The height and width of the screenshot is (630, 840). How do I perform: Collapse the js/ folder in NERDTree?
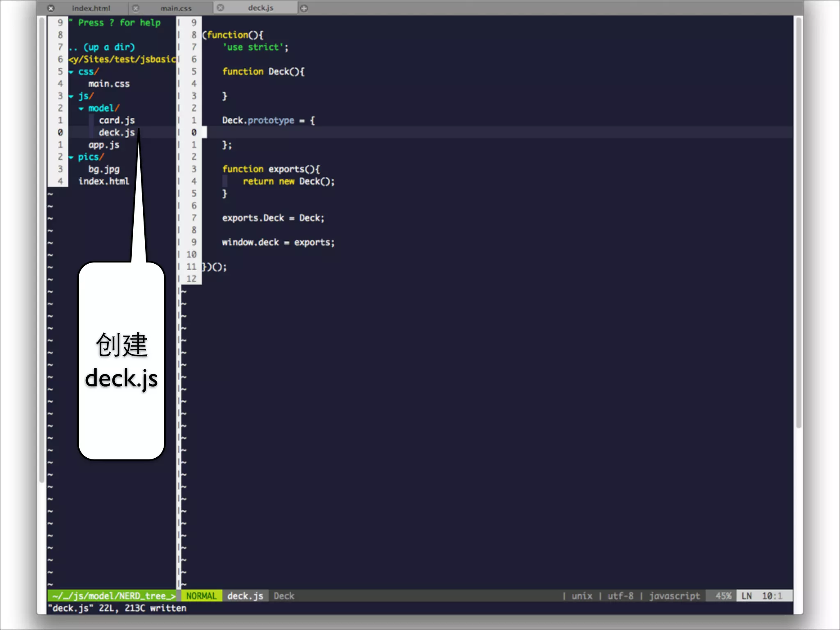coord(71,96)
